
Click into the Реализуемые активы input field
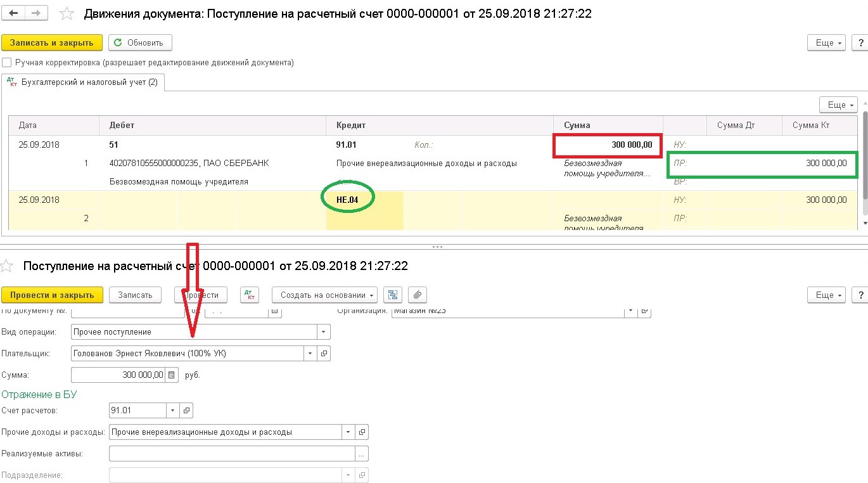pos(231,454)
